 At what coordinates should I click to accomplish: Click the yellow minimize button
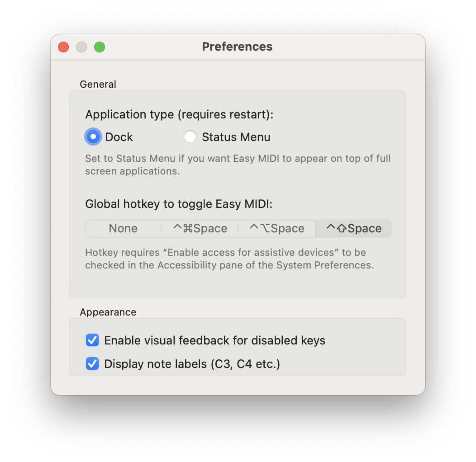[x=81, y=47]
